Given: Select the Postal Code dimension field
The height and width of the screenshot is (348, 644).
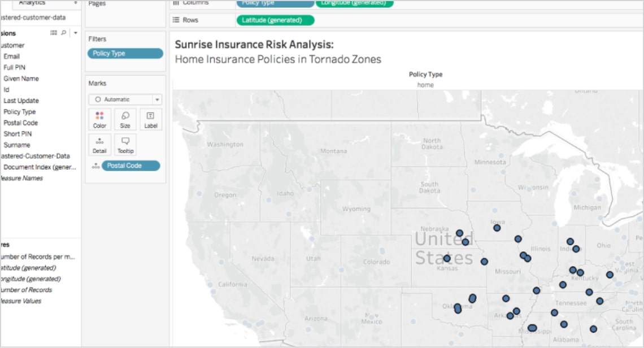Looking at the screenshot, I should point(20,123).
